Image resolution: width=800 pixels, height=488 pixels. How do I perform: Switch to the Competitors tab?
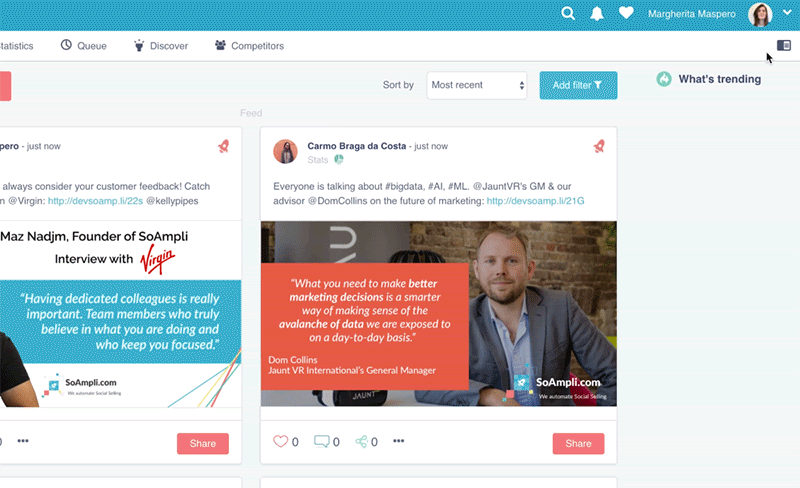coord(249,45)
